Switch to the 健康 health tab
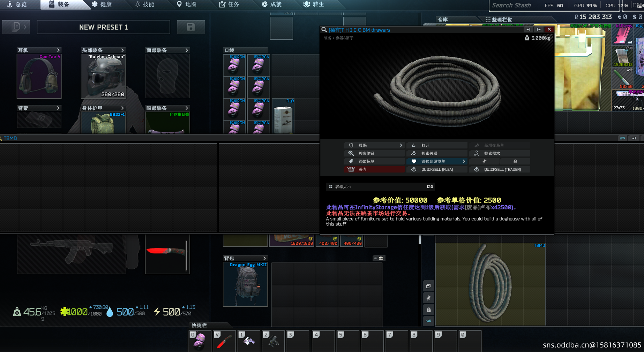This screenshot has height=352, width=644. tap(102, 5)
